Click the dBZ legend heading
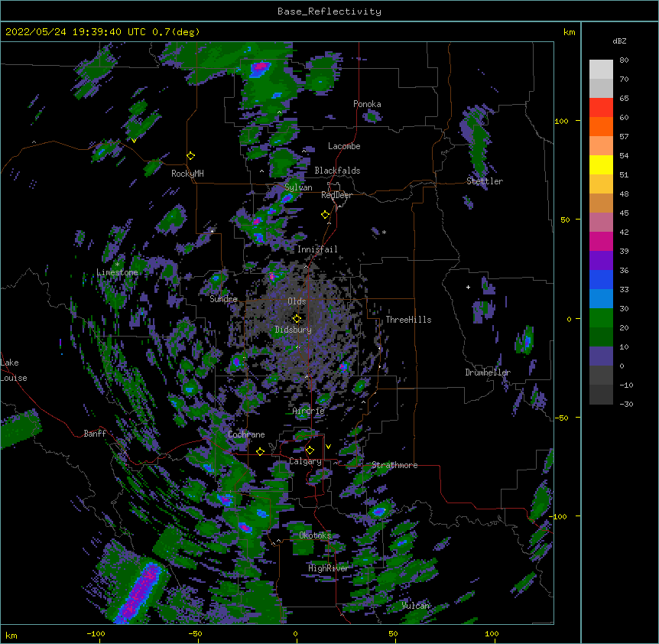The height and width of the screenshot is (644, 659). 619,41
